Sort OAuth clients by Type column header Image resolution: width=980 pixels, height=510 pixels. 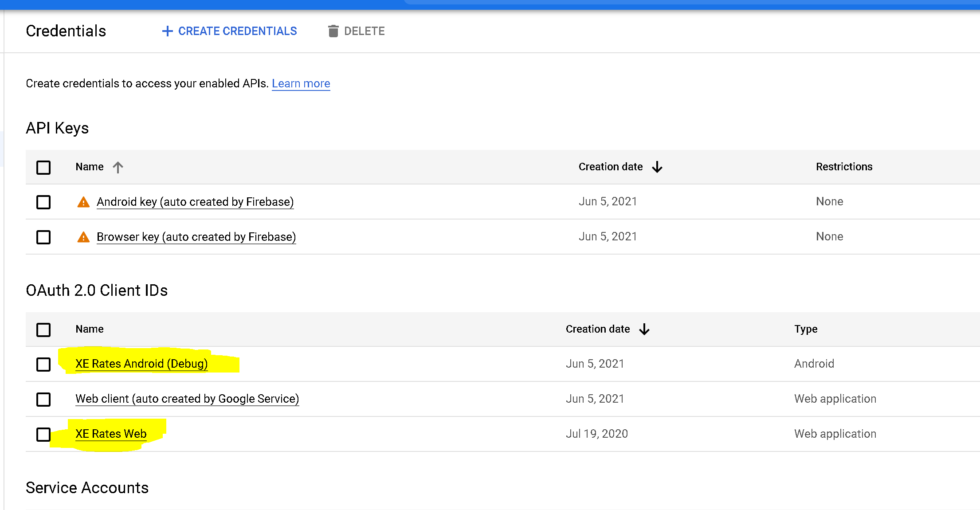click(x=806, y=329)
